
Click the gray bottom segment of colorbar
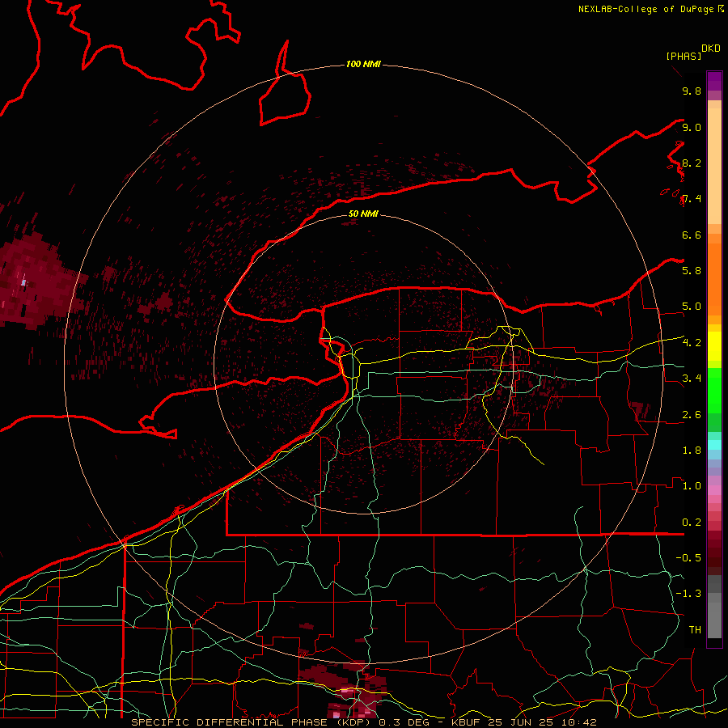(714, 607)
